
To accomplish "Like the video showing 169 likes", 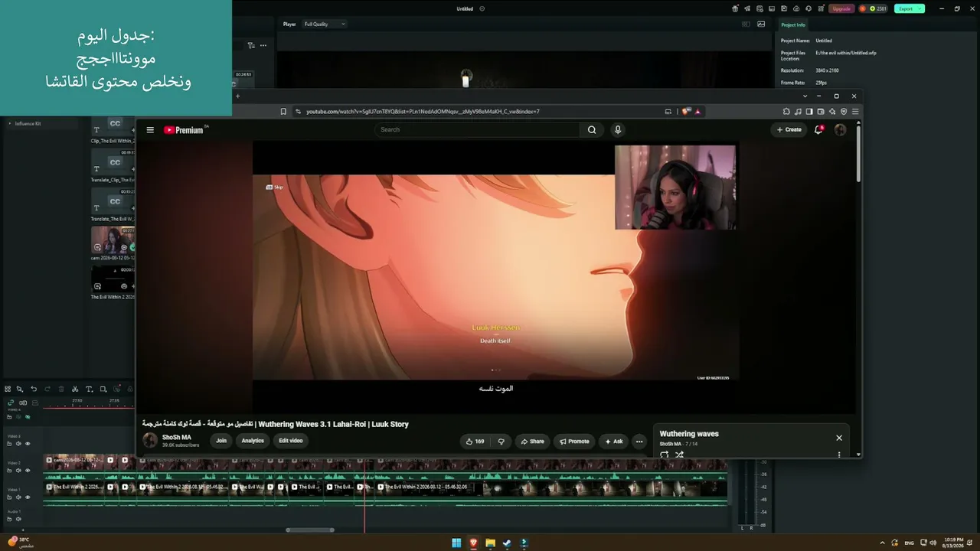I will (475, 442).
